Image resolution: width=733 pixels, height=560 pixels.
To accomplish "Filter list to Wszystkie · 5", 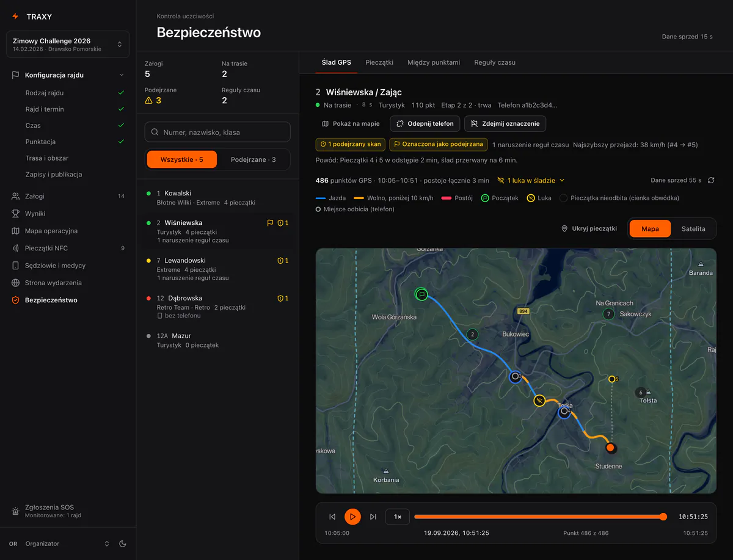I will (181, 159).
